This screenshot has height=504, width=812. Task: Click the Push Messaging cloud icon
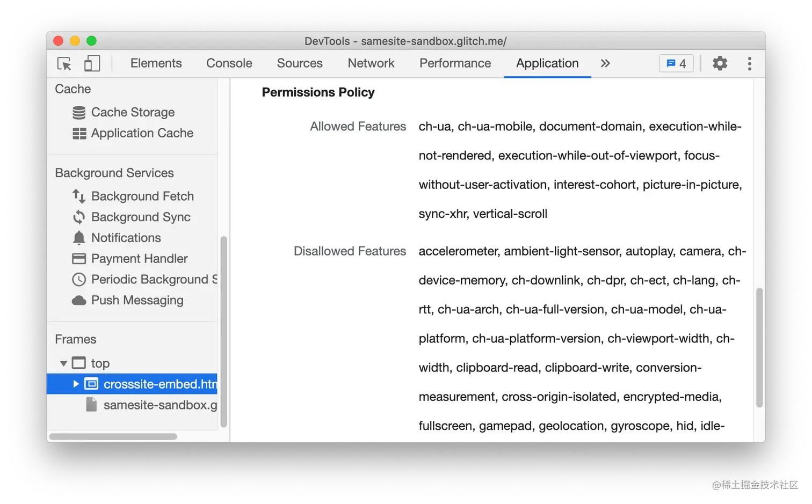[79, 301]
